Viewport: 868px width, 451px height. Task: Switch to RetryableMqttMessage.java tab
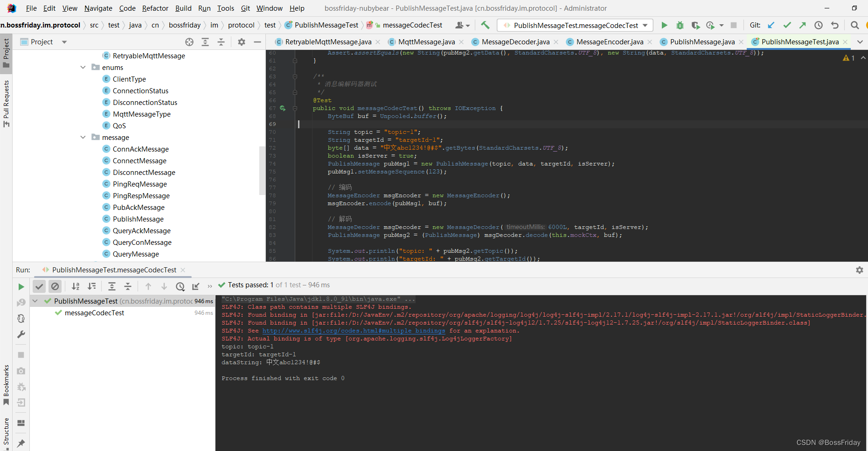click(328, 42)
